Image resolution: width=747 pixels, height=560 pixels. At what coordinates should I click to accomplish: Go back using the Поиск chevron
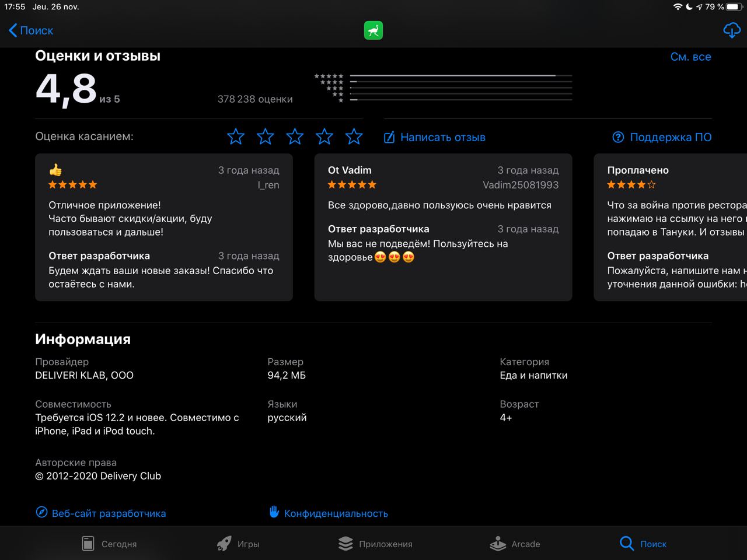pos(31,30)
